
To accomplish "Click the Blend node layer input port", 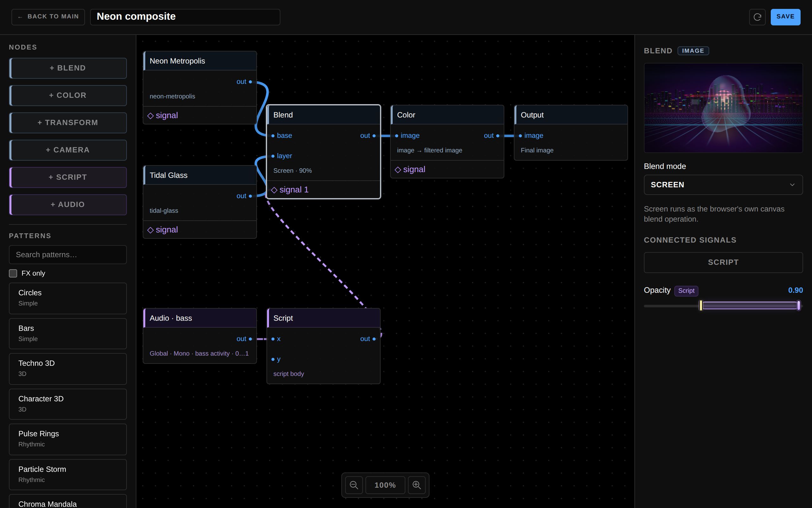I will tap(273, 156).
